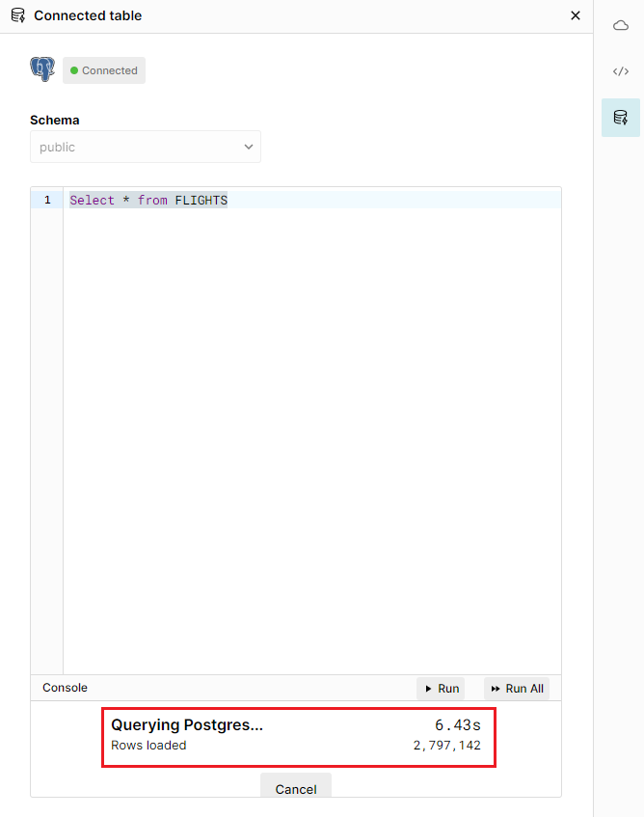Click the PostgreSQL elephant logo

[x=42, y=69]
